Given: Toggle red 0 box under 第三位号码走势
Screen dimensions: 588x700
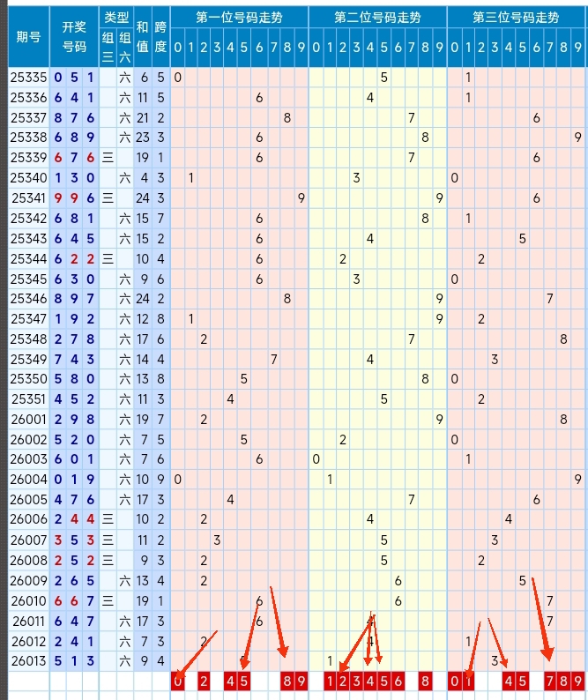Looking at the screenshot, I should point(455,681).
